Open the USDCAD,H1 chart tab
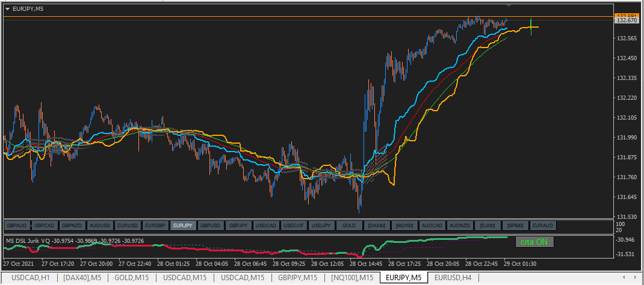 point(29,278)
